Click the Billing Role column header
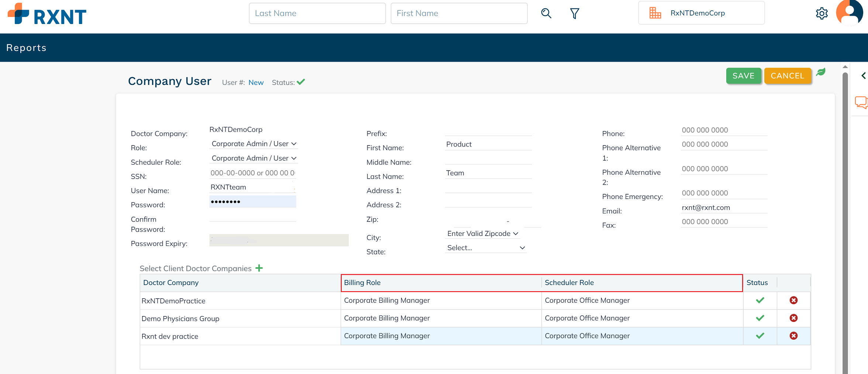Screen dimensions: 868x374 tap(441, 283)
